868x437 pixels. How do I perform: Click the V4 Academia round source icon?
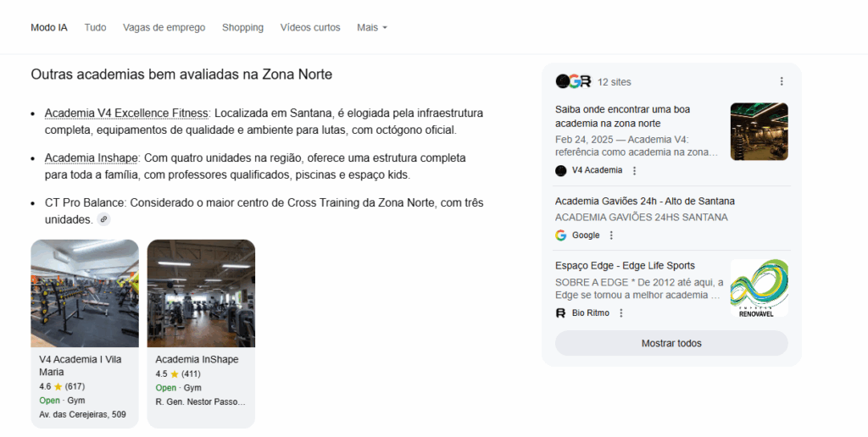[x=561, y=171]
